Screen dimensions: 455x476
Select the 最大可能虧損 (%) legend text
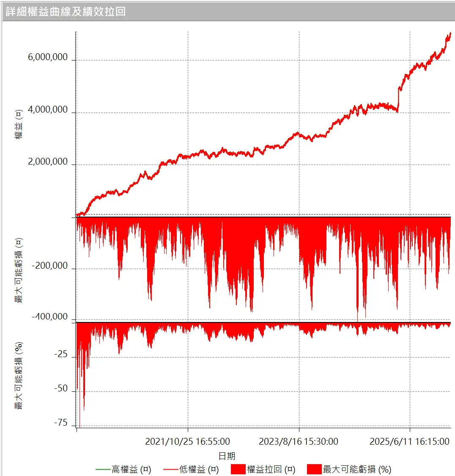coord(357,469)
